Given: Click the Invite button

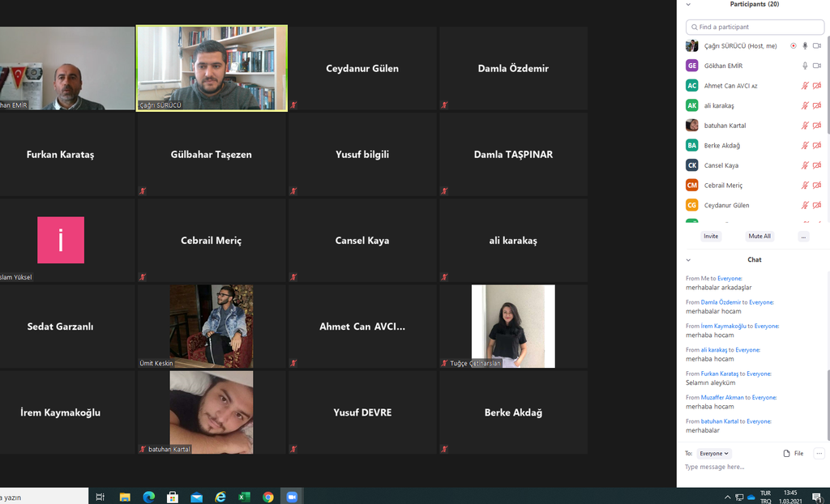Looking at the screenshot, I should 711,237.
